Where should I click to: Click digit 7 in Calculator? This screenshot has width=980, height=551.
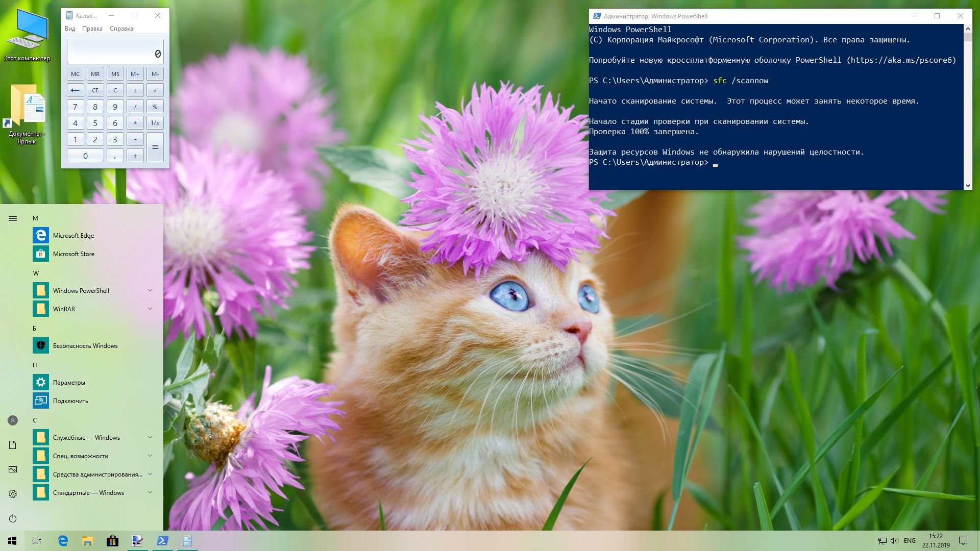(x=75, y=107)
